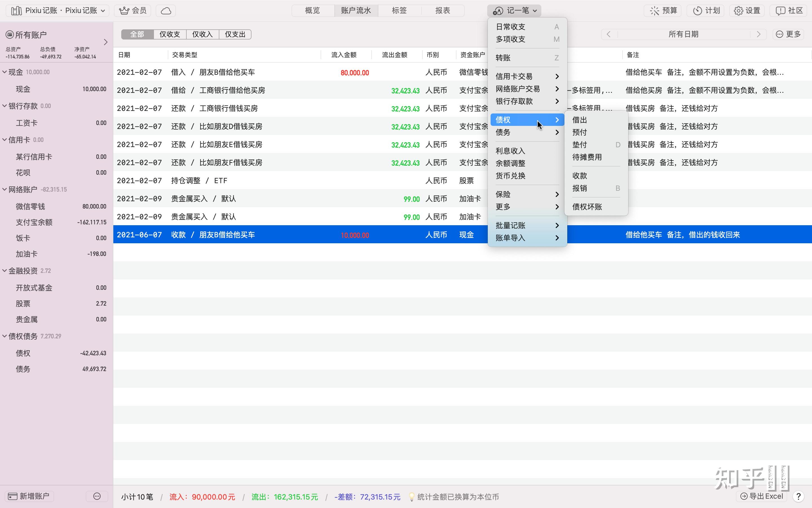Select the 仅支出 filter segment
Viewport: 812px width, 508px height.
click(x=235, y=34)
